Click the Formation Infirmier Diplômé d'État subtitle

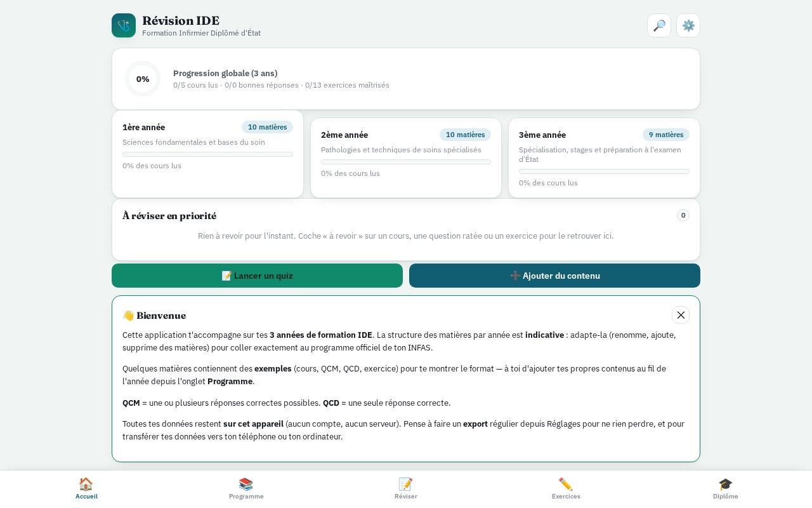pos(201,33)
